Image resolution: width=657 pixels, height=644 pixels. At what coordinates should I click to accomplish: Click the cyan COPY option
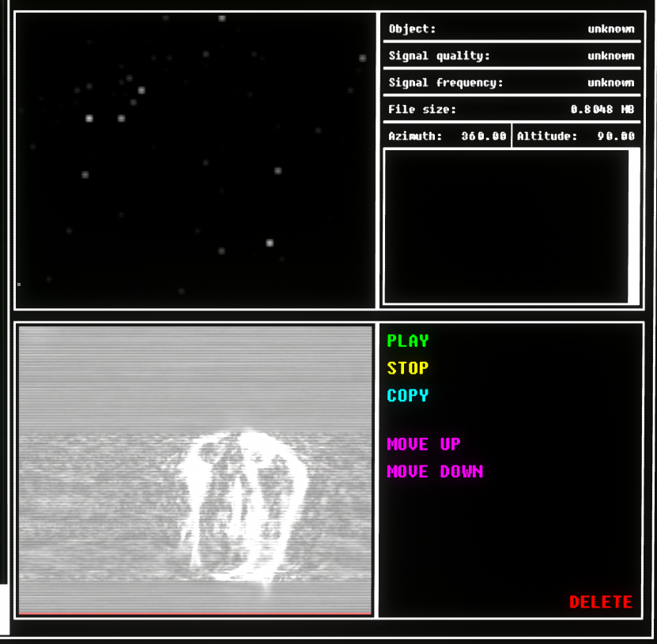[407, 396]
